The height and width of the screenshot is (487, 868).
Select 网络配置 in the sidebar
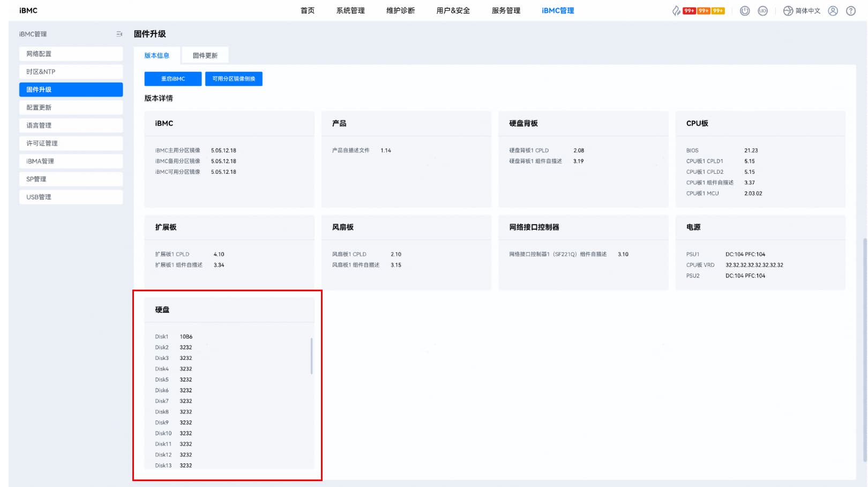click(71, 54)
